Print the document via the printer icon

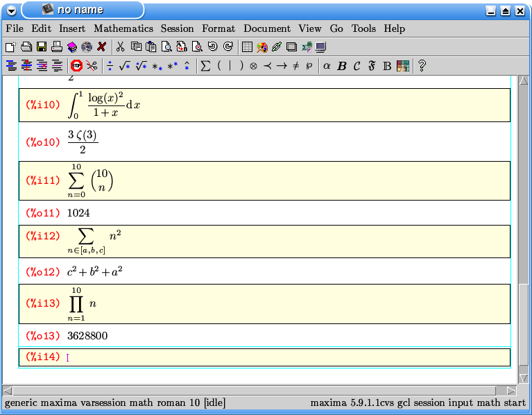57,46
